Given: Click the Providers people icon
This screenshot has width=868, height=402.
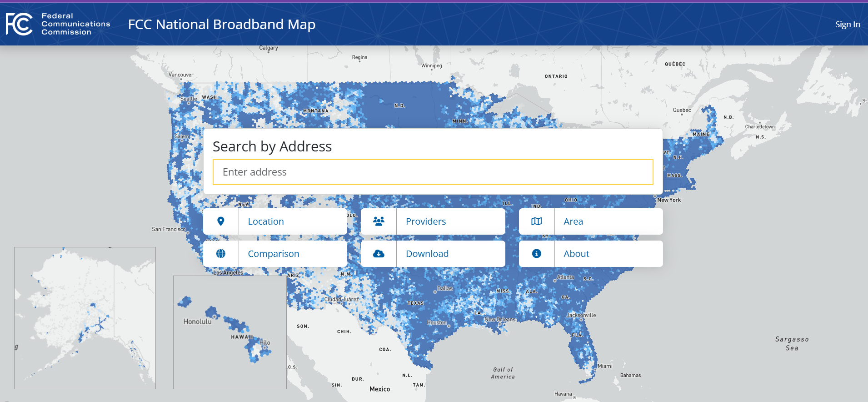Looking at the screenshot, I should point(379,221).
